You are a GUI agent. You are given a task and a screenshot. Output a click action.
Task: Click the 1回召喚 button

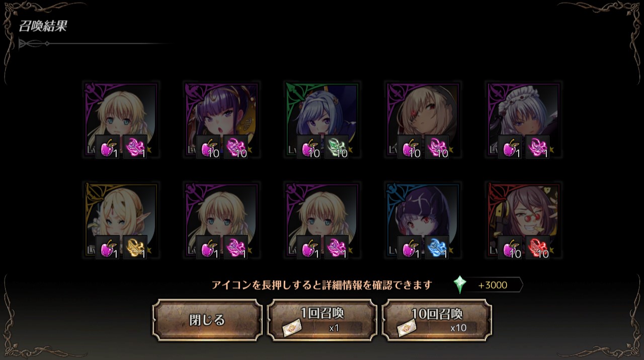click(x=322, y=320)
